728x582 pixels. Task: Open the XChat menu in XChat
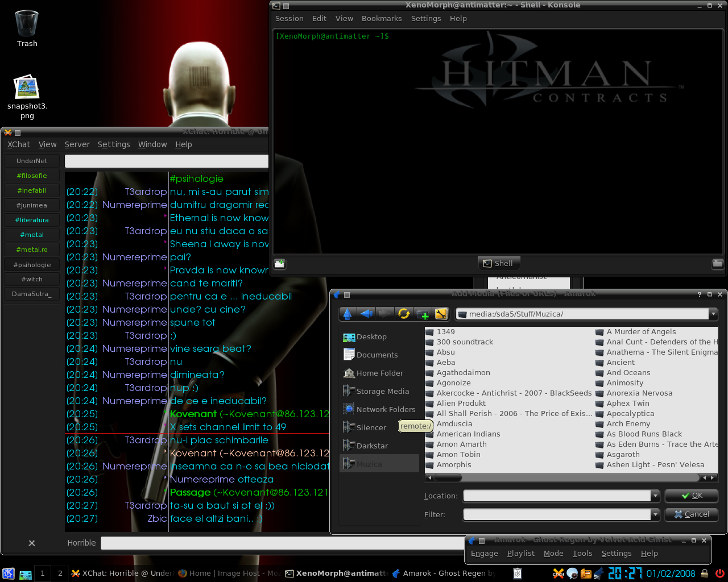tap(19, 144)
